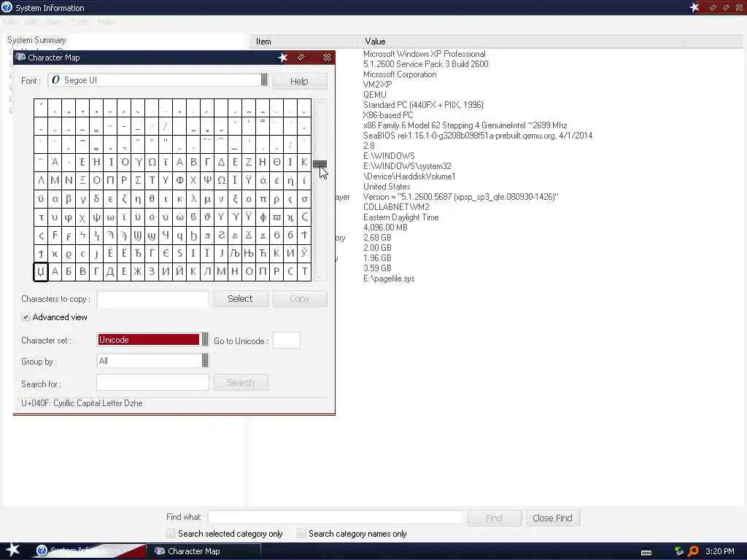Click the Select button

(x=241, y=298)
